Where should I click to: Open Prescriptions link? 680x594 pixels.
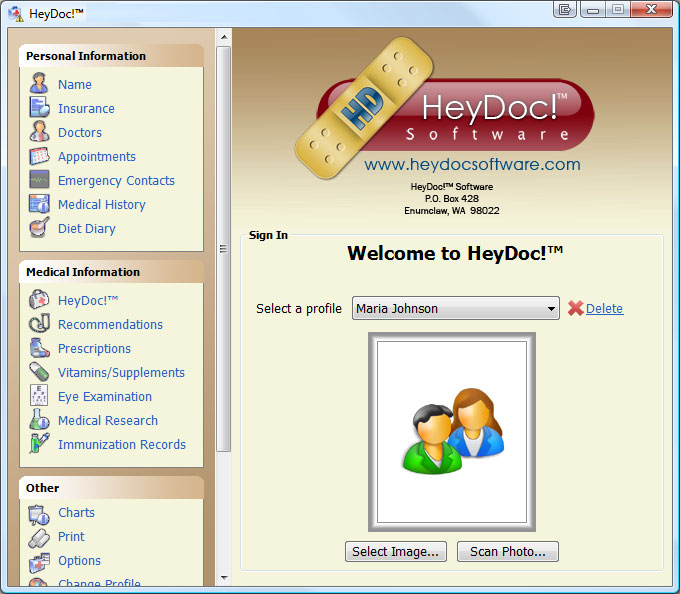(95, 349)
